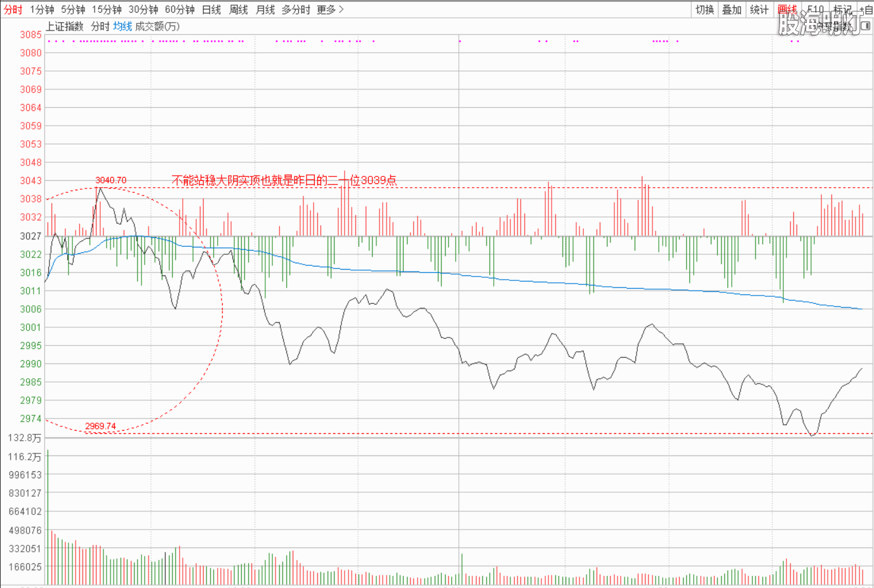Open the 多分时 multi-day view
Image resolution: width=874 pixels, height=588 pixels.
tap(296, 10)
